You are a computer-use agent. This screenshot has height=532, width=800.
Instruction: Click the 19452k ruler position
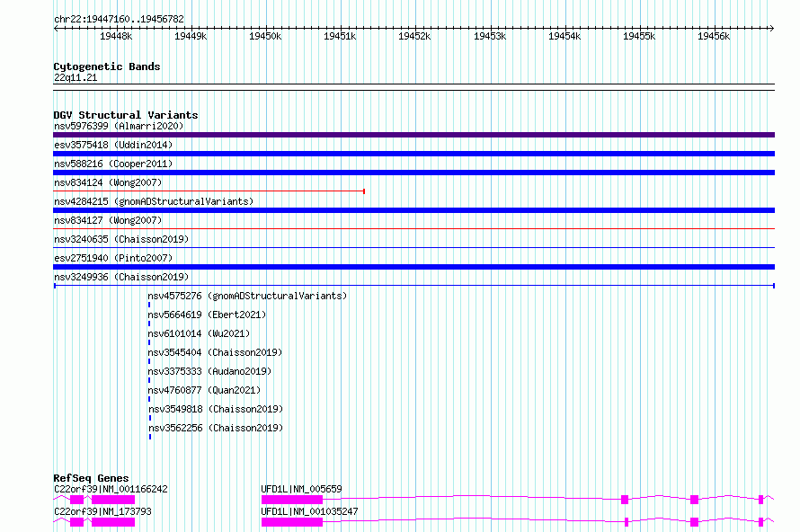(x=414, y=36)
